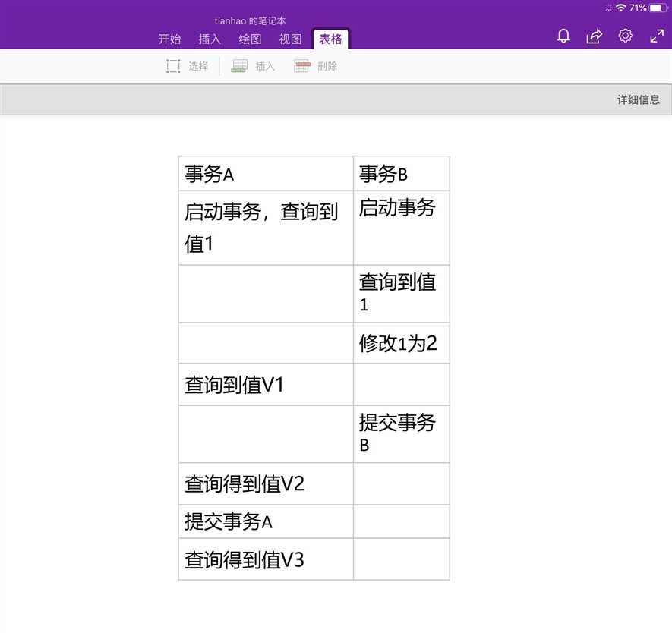Screen dimensions: 672x633
Task: Click the 事务A header cell
Action: tap(266, 174)
